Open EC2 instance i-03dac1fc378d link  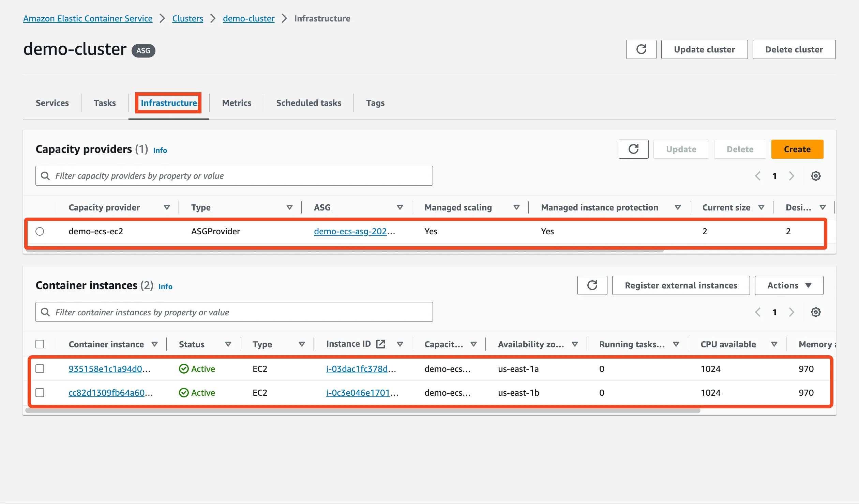[x=361, y=369]
